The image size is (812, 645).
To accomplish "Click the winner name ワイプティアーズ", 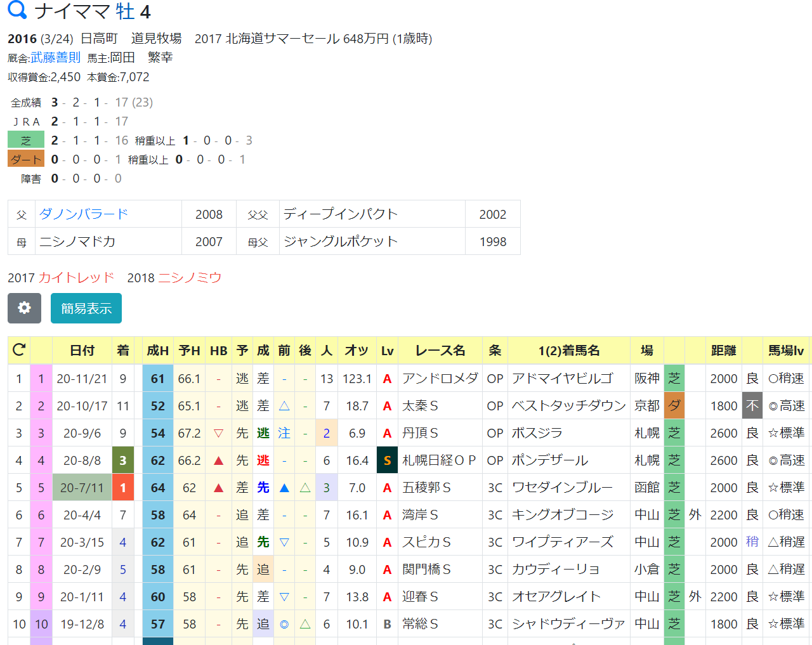I will 563,542.
